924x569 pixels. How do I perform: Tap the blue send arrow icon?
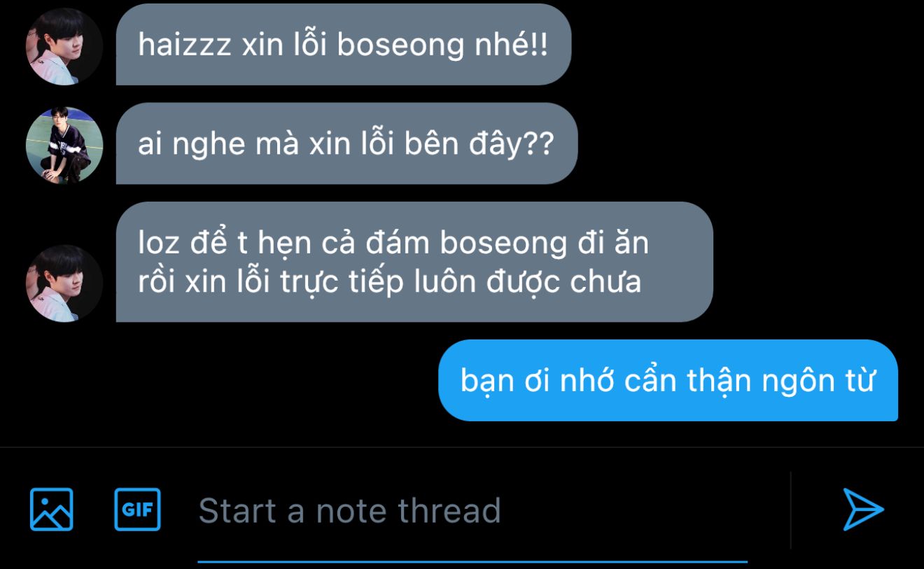[863, 509]
